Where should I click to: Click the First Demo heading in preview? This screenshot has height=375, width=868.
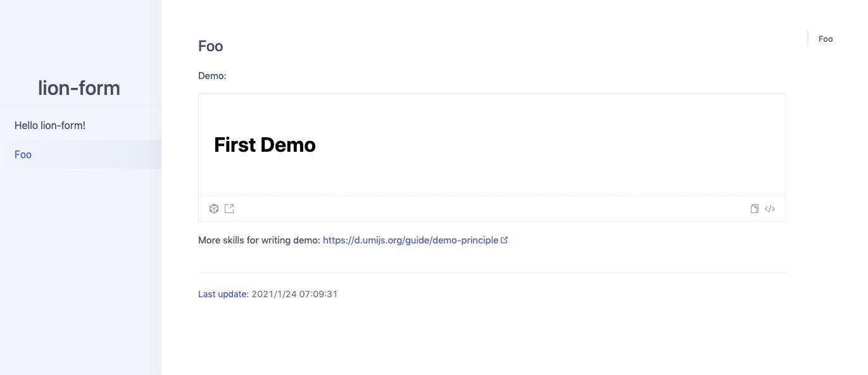[265, 145]
